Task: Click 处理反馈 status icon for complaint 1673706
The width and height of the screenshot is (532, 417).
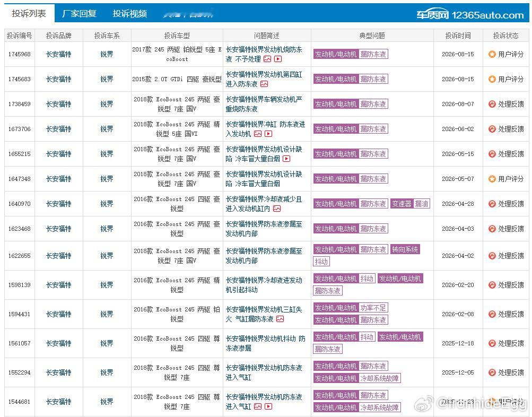Action: point(492,129)
